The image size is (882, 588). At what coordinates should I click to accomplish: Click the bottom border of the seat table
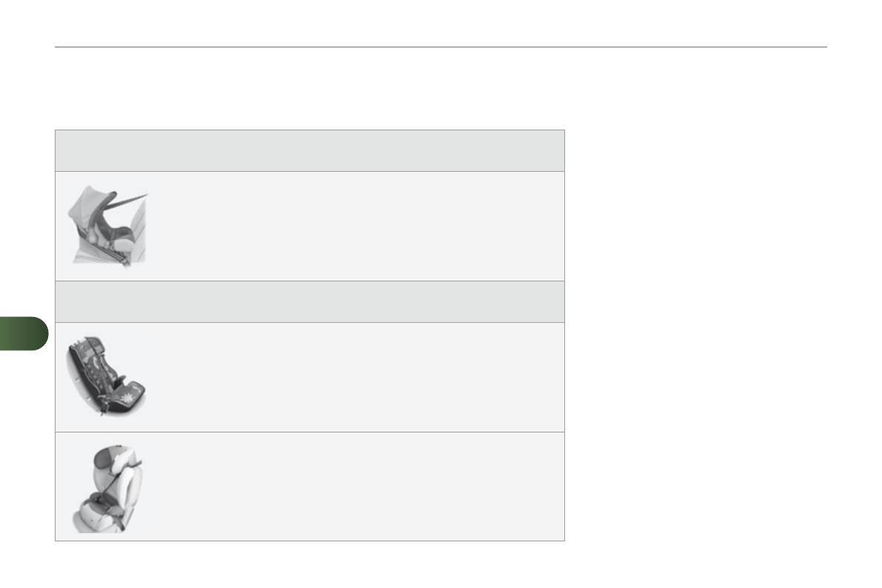click(310, 541)
